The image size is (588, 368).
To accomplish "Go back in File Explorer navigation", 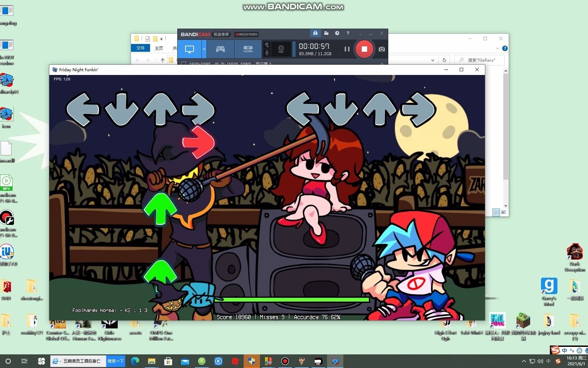I will pos(137,60).
